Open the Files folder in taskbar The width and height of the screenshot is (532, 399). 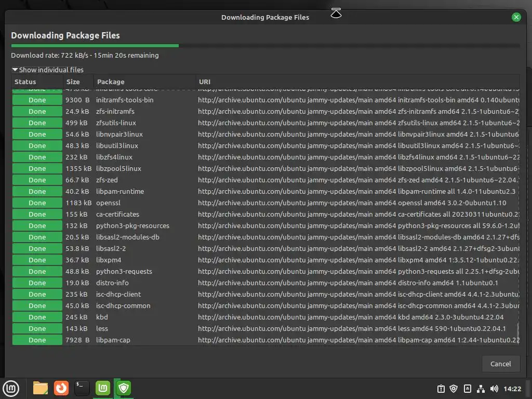[41, 388]
